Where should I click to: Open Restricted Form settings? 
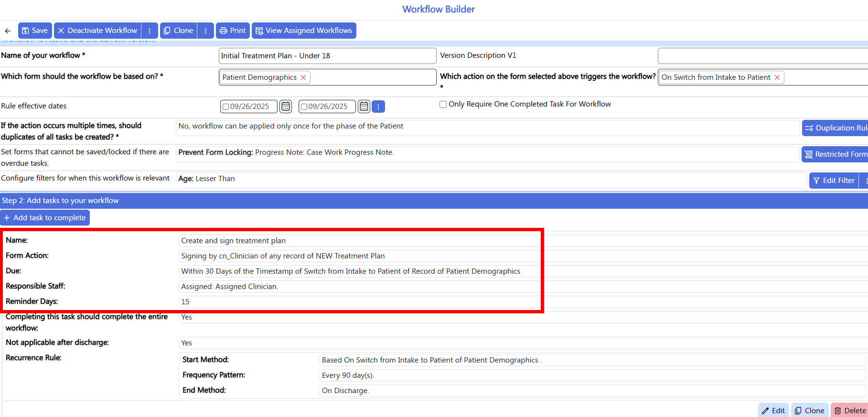click(x=835, y=154)
